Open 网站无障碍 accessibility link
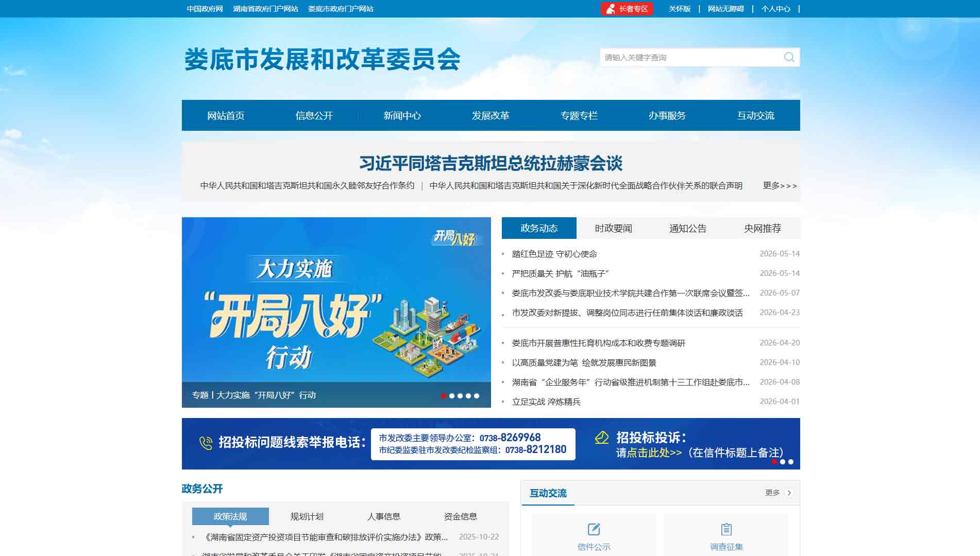Screen dimensions: 980x556 [x=726, y=9]
